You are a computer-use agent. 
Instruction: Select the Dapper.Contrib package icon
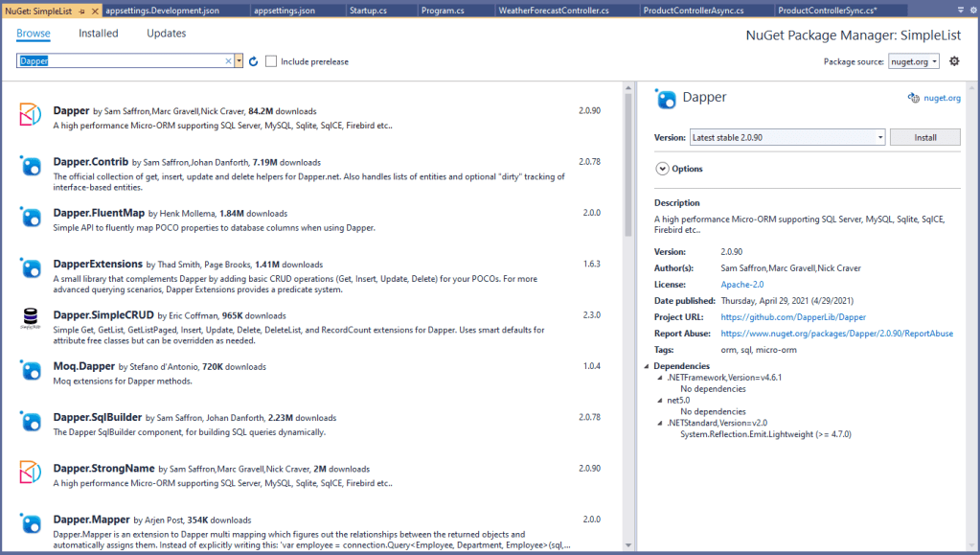(x=31, y=166)
